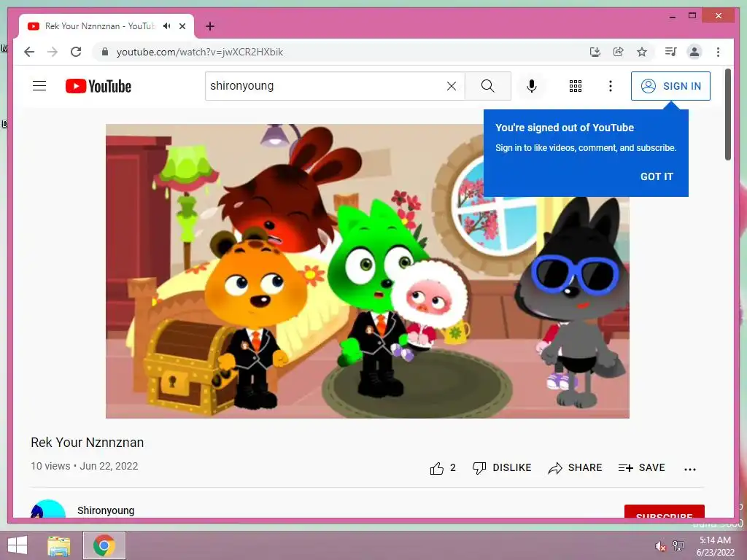This screenshot has width=747, height=560.
Task: Open the network tray icon
Action: (678, 546)
